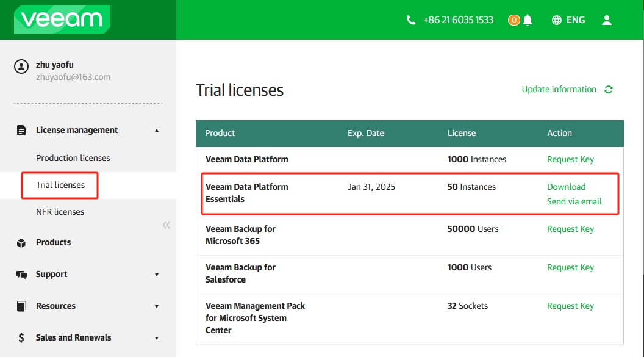Open Production licenses in sidebar

[x=73, y=158]
